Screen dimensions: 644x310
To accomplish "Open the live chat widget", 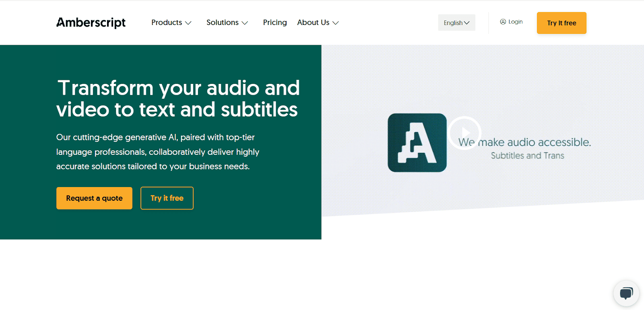I will [626, 293].
